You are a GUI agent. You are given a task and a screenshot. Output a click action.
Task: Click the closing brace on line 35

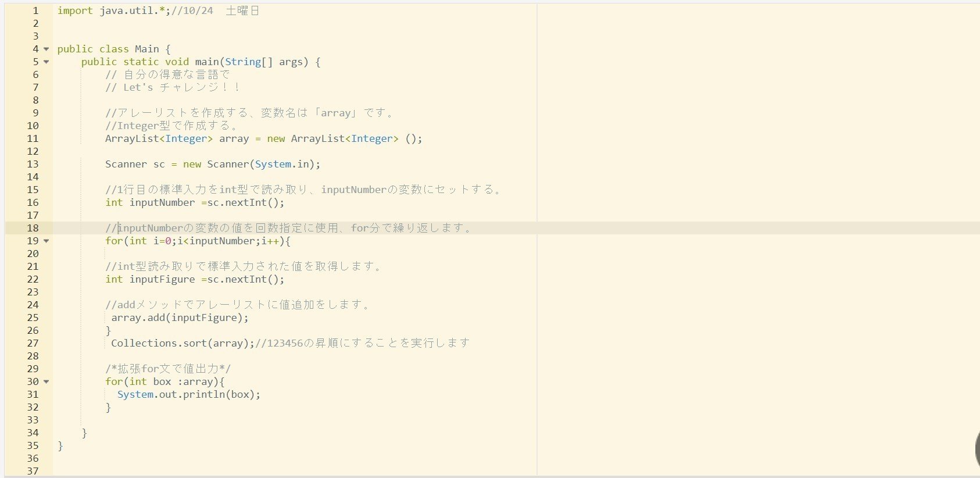[60, 446]
